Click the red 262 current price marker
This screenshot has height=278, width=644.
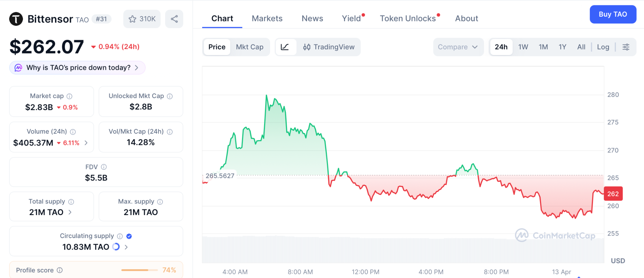[x=613, y=194]
